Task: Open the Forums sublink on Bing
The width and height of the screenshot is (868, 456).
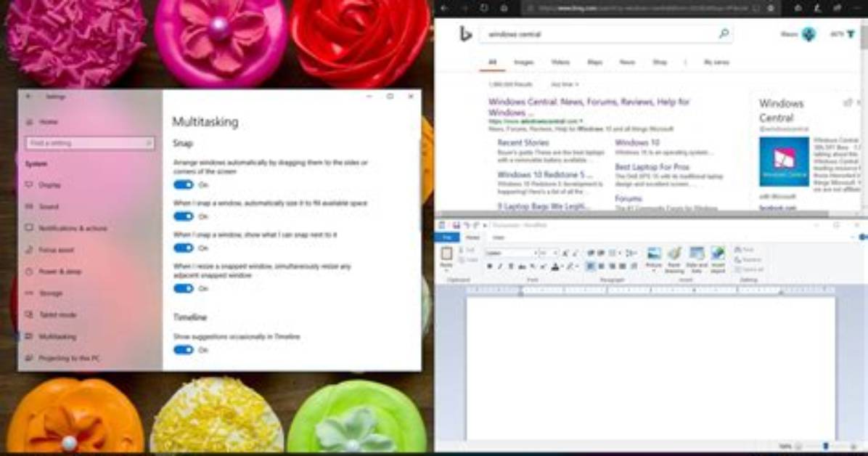Action: click(629, 198)
